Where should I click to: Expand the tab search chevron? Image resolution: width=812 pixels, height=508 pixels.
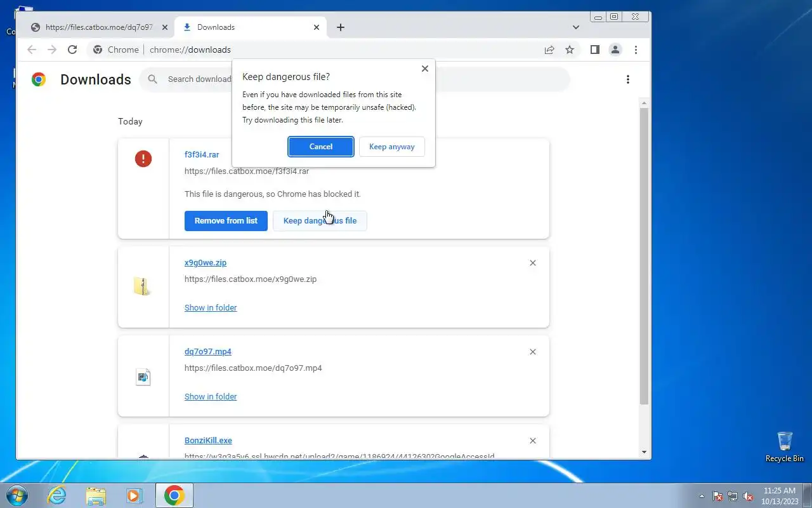(x=576, y=27)
